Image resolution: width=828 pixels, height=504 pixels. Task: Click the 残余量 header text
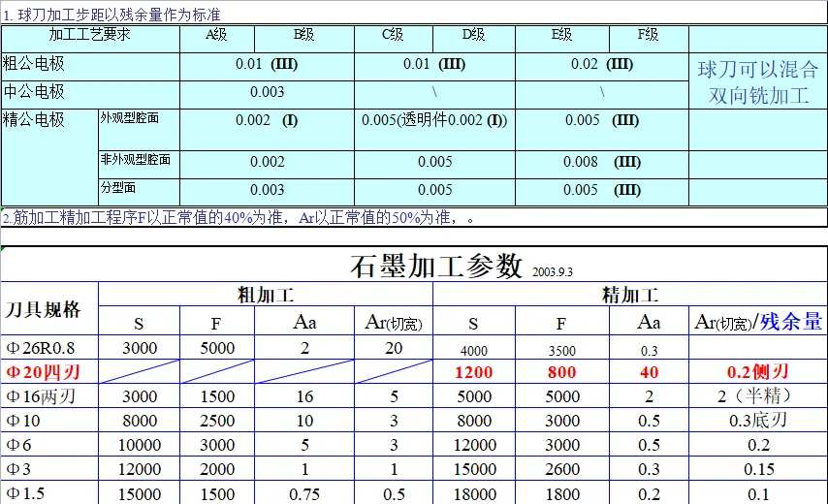pyautogui.click(x=791, y=322)
